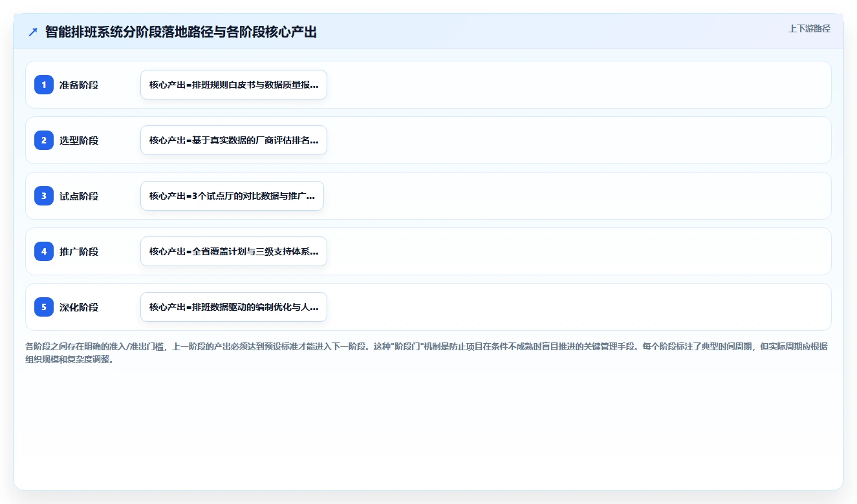Select step number 3 badge
857x504 pixels.
[x=44, y=196]
